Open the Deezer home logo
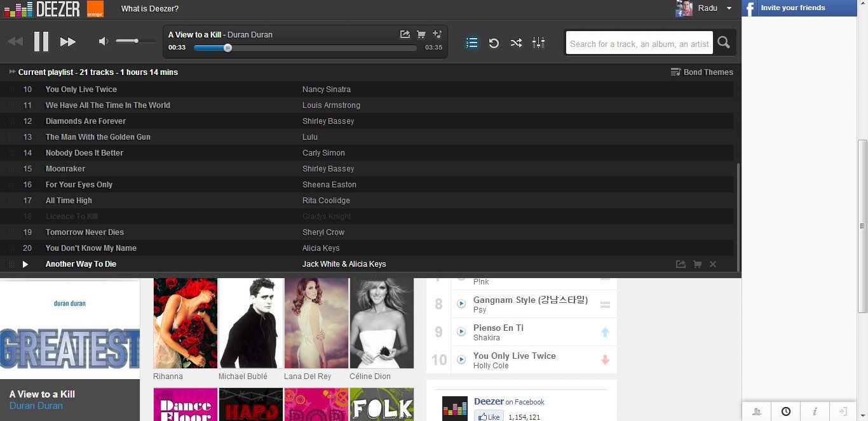This screenshot has height=421, width=868. click(x=42, y=9)
